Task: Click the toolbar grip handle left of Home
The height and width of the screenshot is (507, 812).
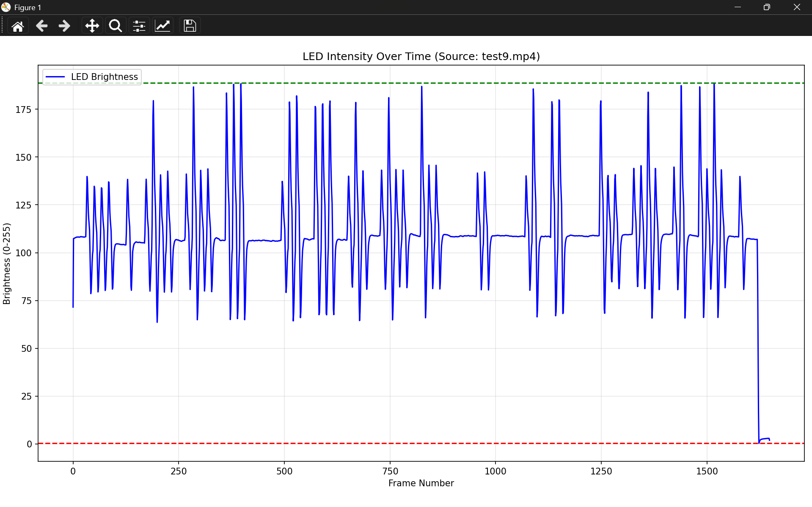Action: (3, 26)
